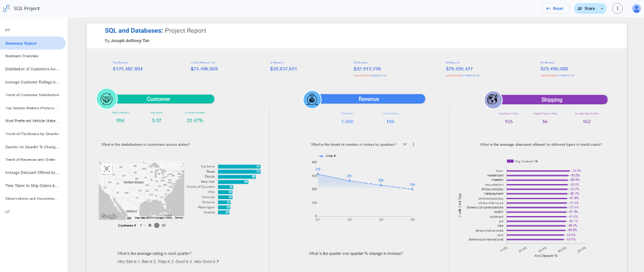644x272 pixels.
Task: Click the Share button
Action: tap(586, 8)
